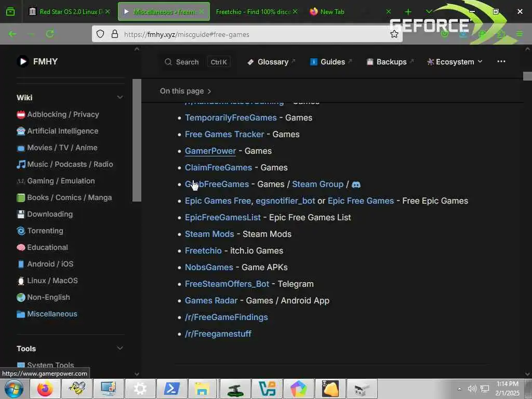
Task: Open the TemporarilyFreeGames link
Action: pos(231,118)
